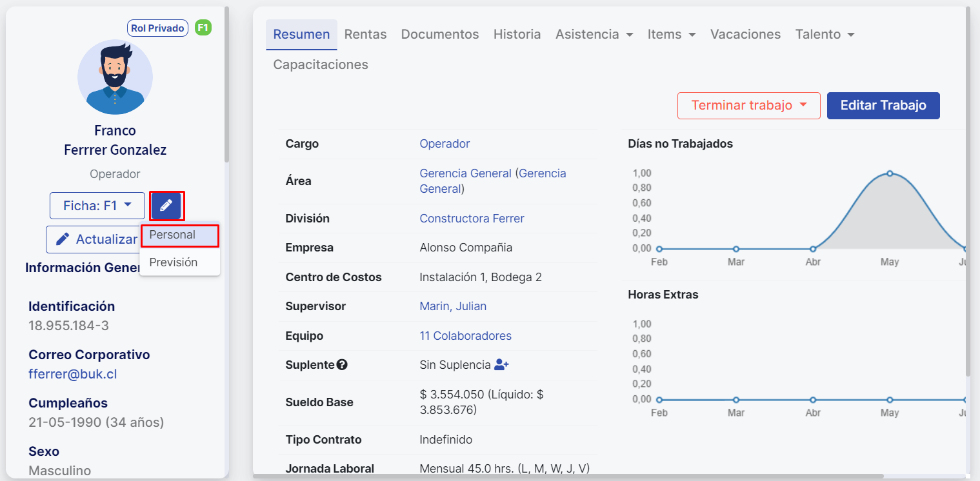Go to the Documentos tab
This screenshot has width=980, height=481.
point(440,34)
